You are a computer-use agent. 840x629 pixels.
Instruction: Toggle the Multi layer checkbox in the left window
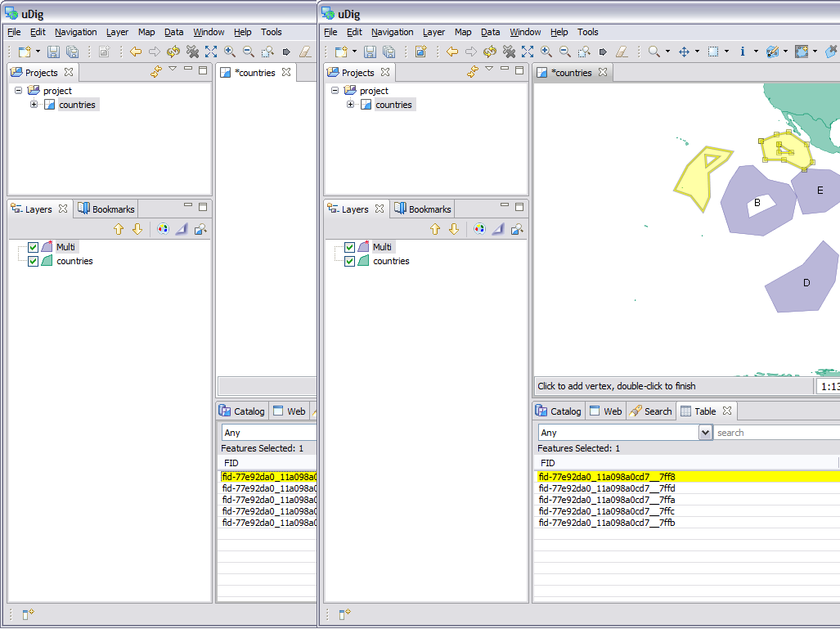click(34, 247)
